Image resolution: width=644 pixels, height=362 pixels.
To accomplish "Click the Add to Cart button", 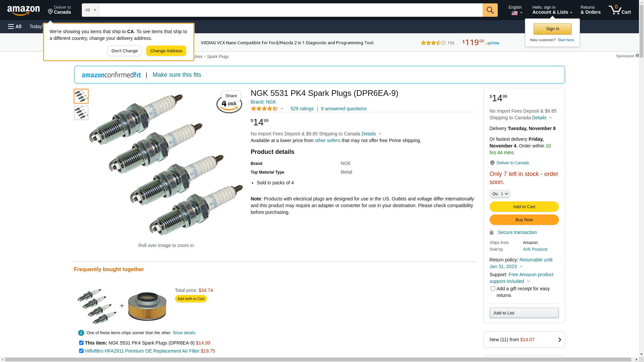I will coord(524,206).
